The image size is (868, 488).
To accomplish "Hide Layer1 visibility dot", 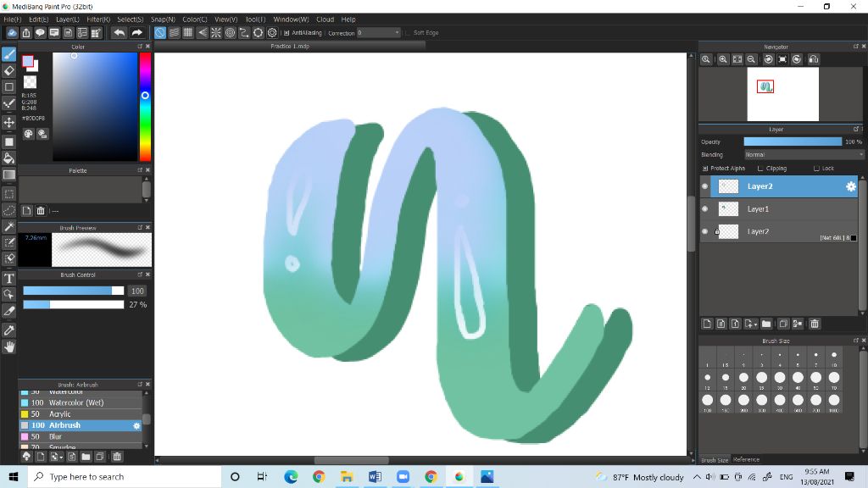I will point(704,209).
